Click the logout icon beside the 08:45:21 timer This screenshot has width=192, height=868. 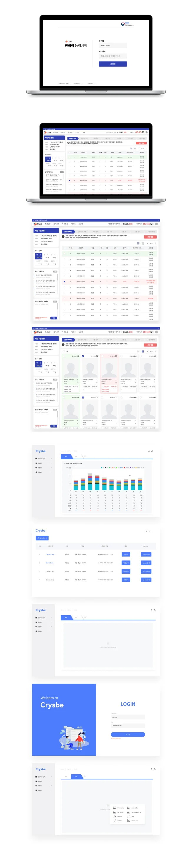(x=156, y=224)
